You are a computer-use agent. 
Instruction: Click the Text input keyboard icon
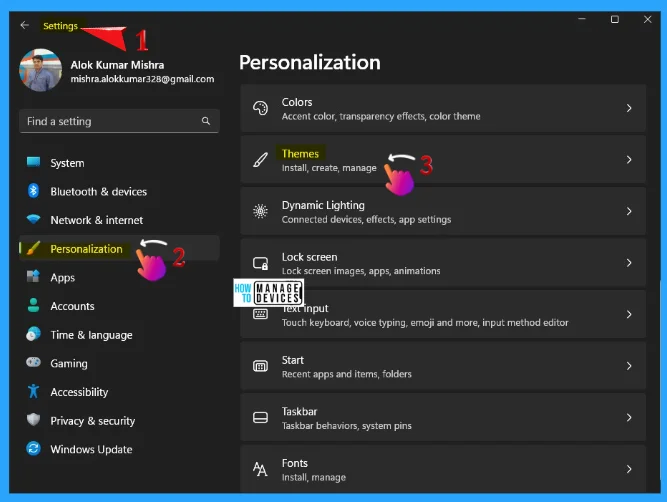pos(260,314)
